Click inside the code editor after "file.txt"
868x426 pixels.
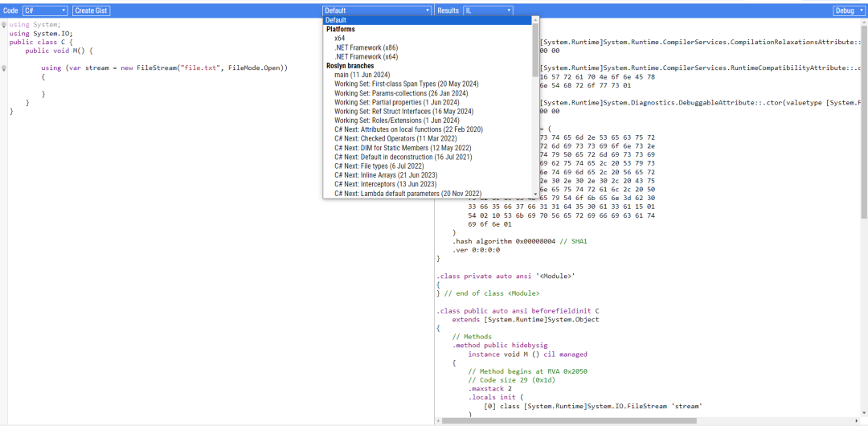221,68
